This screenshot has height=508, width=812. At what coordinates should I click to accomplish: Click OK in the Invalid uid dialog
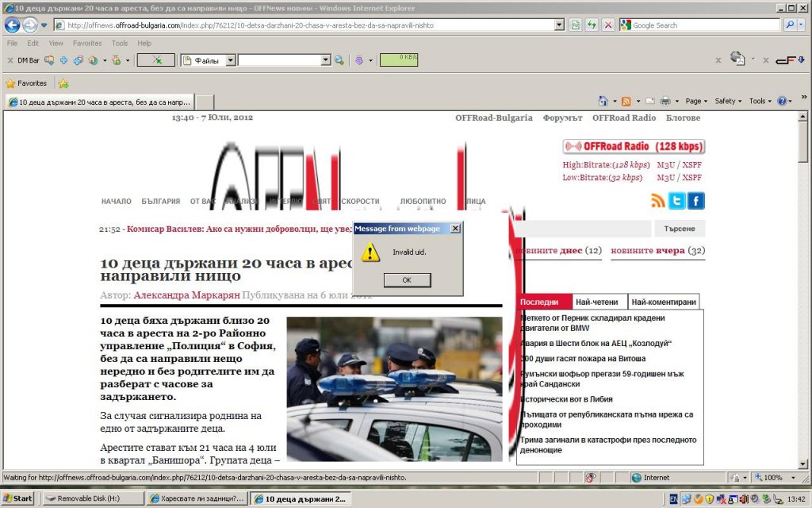point(407,280)
